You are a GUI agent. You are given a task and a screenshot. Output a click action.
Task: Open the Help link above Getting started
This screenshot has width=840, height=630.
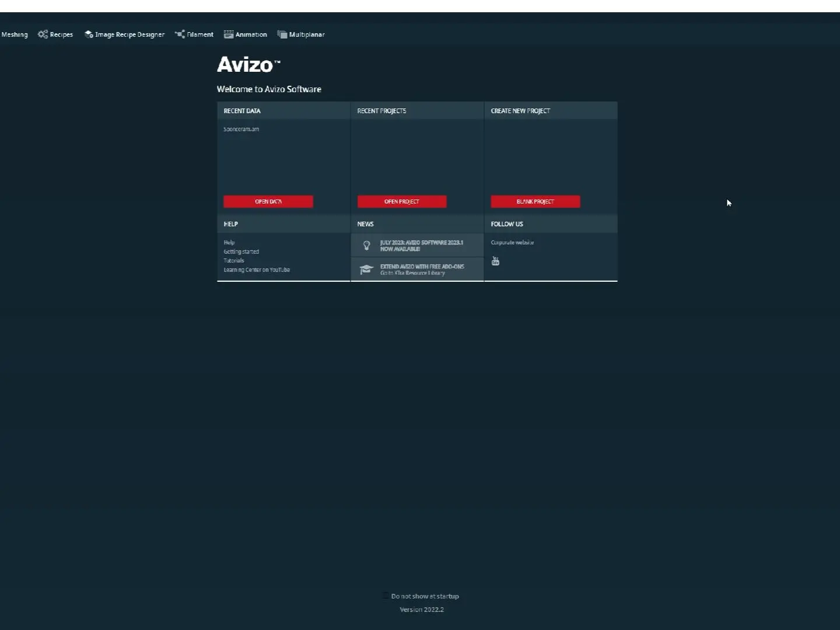[x=229, y=243]
